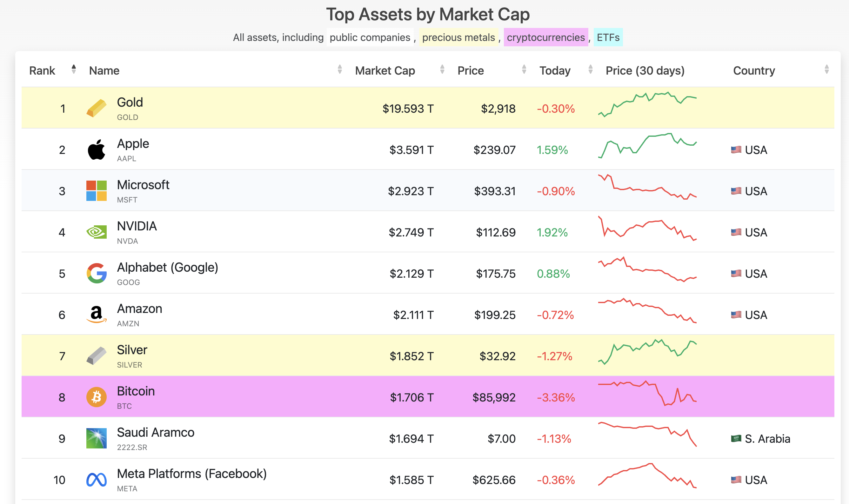
Task: Click the Saudi Arabia flag icon
Action: coord(736,439)
